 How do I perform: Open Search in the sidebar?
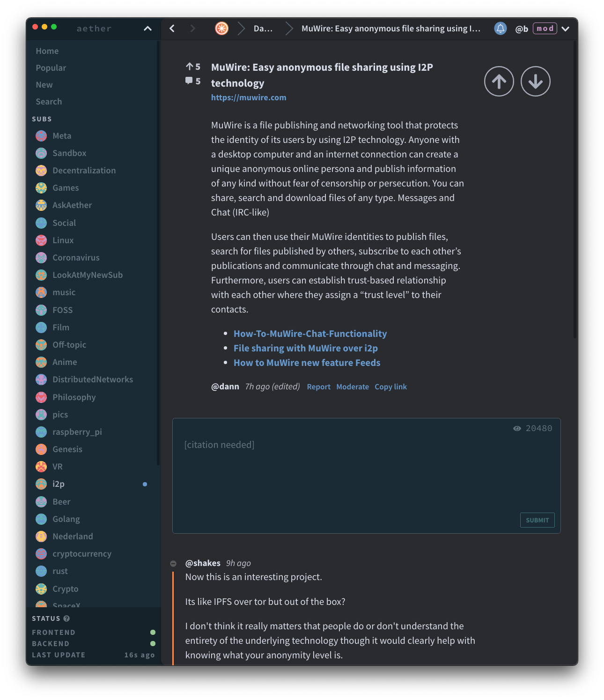49,102
